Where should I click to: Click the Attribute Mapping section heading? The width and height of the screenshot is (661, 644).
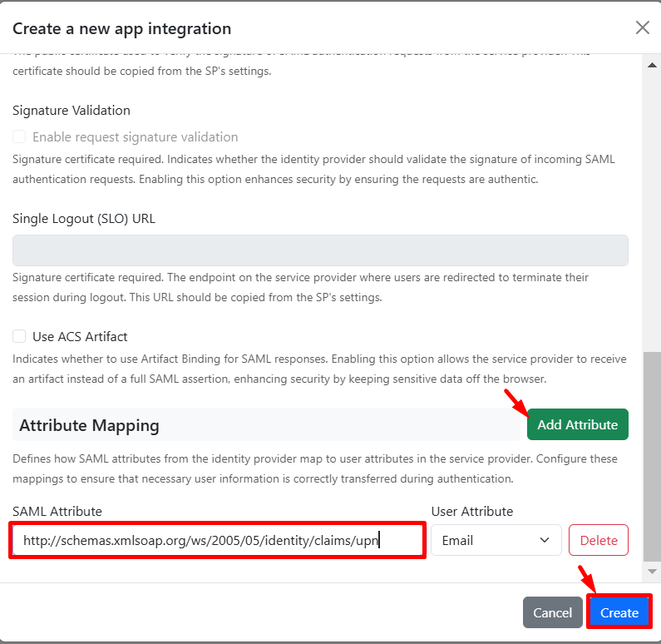[x=89, y=425]
